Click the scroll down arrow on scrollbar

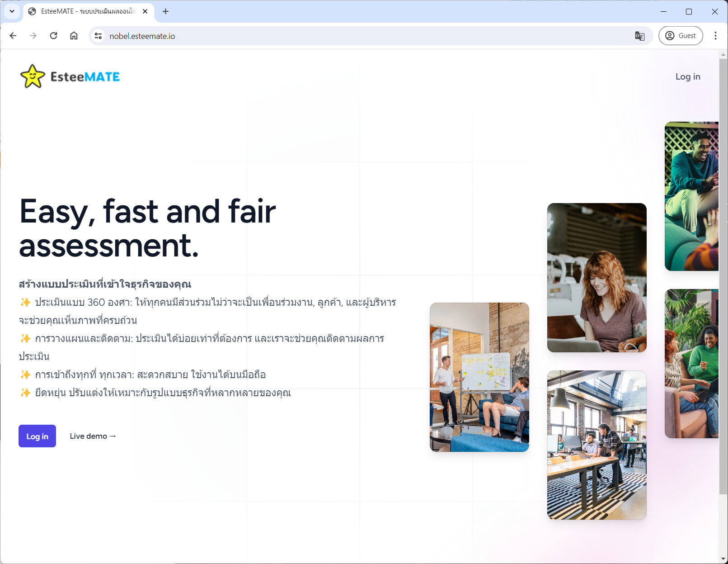723,559
